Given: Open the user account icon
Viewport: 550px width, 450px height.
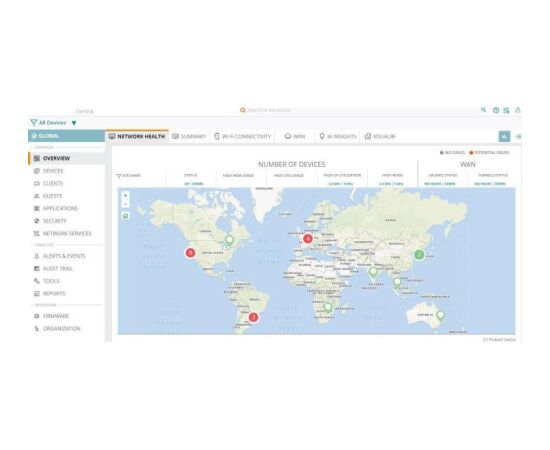Looking at the screenshot, I should (518, 110).
